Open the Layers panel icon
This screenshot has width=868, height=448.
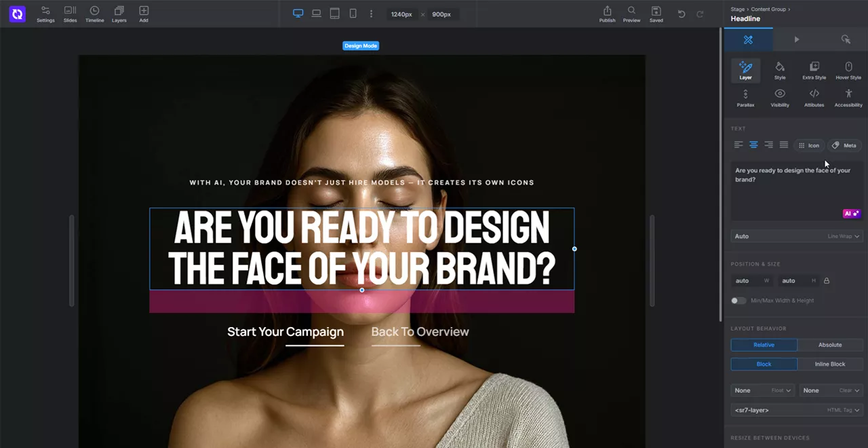point(119,14)
